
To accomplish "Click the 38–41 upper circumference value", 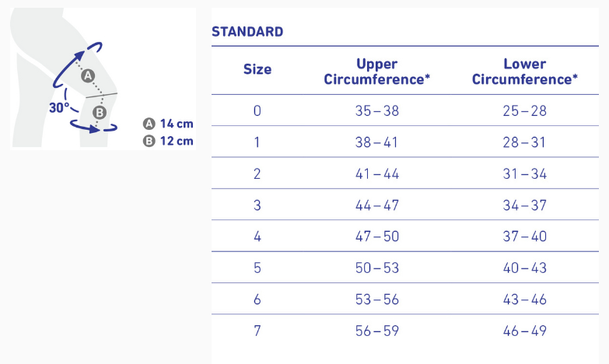I will (376, 142).
